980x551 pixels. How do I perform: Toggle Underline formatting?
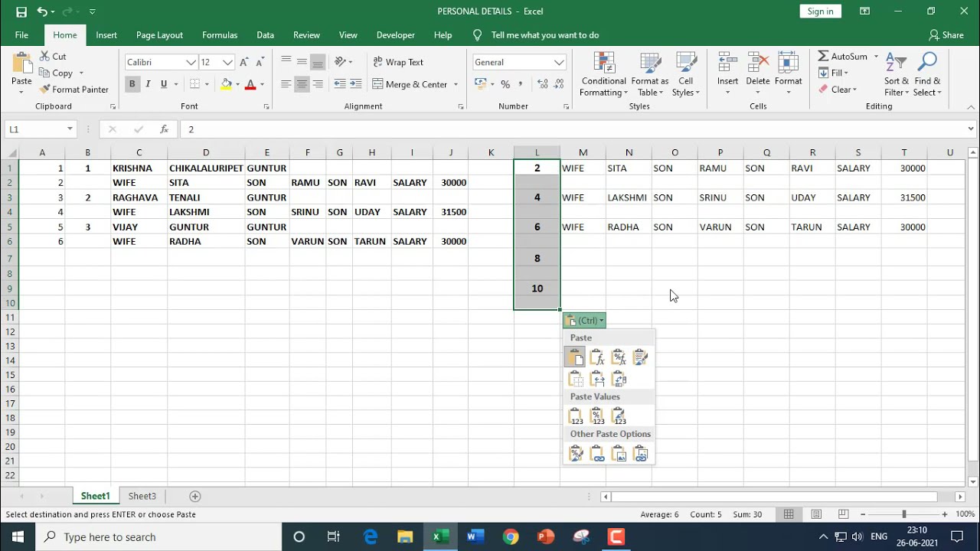pos(163,84)
